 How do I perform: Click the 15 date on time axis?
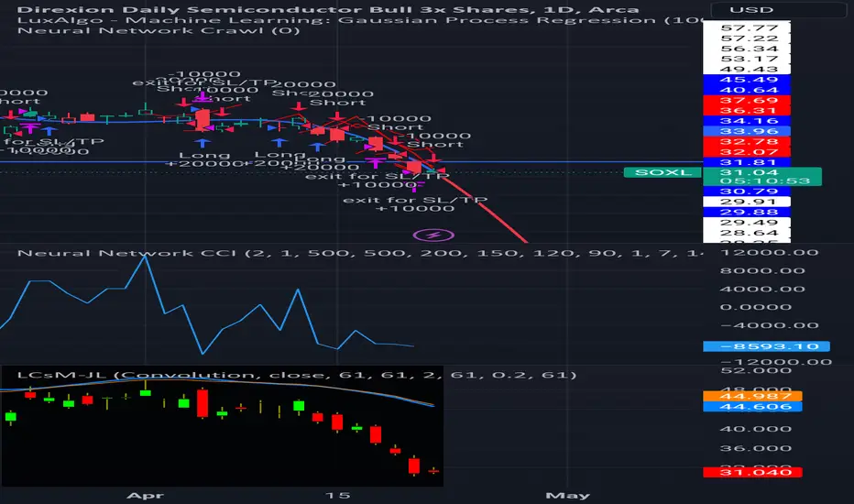pyautogui.click(x=338, y=496)
